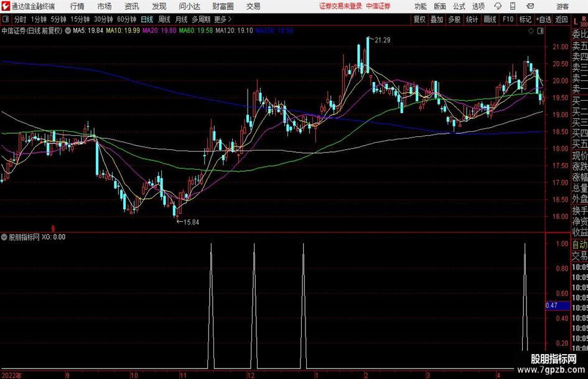Click the red 中信证券 broker link
The image size is (588, 379).
(x=378, y=6)
